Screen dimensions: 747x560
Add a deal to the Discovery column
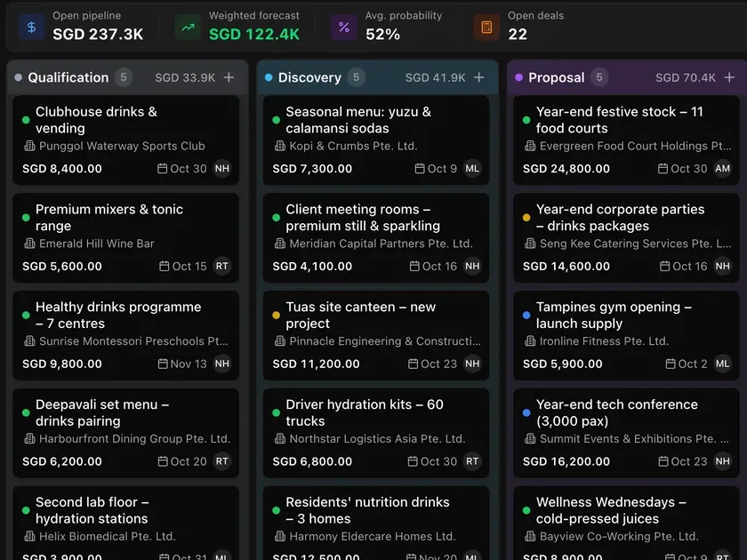pos(478,77)
